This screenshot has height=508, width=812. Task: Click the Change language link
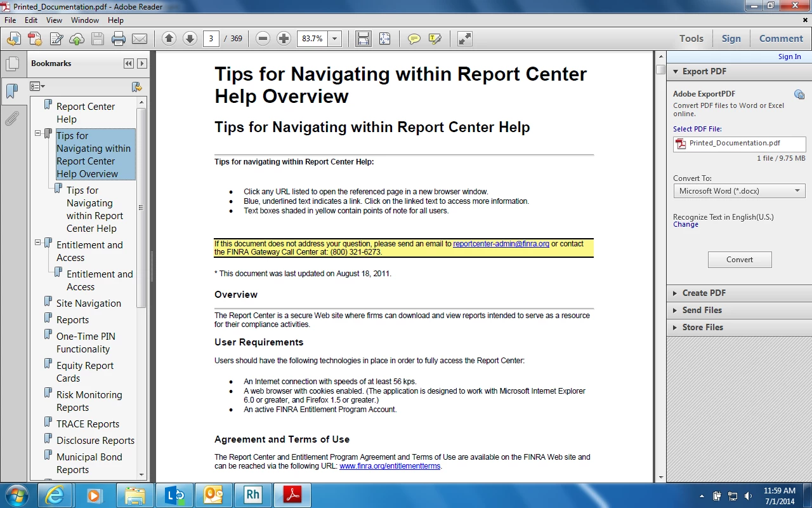click(x=686, y=225)
